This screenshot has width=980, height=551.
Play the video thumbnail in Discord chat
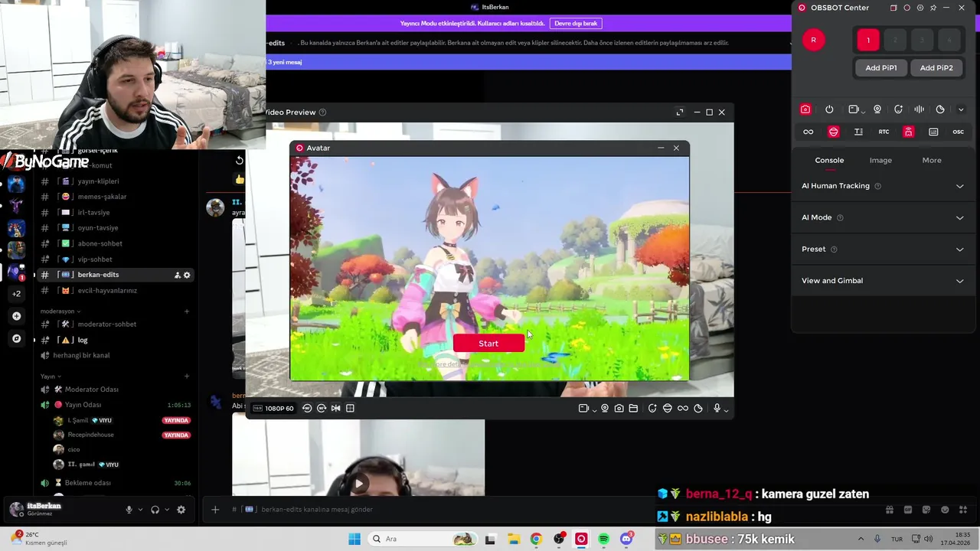[x=358, y=483]
